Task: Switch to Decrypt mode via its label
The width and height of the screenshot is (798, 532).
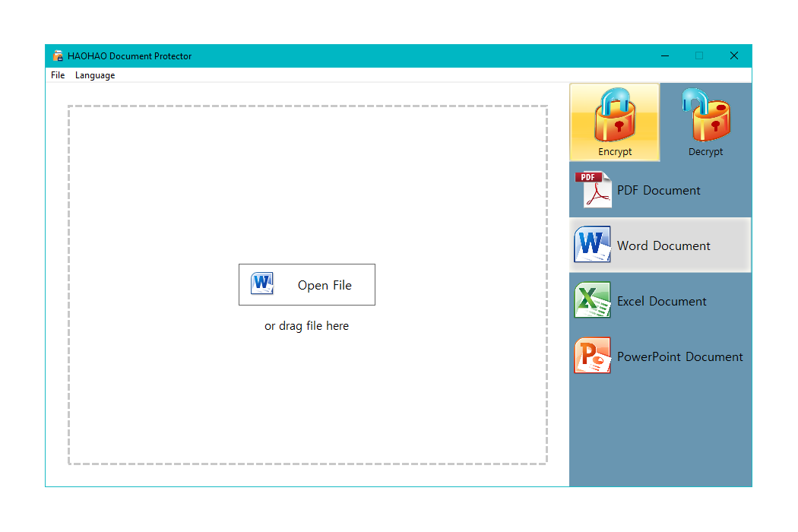Action: click(x=706, y=152)
